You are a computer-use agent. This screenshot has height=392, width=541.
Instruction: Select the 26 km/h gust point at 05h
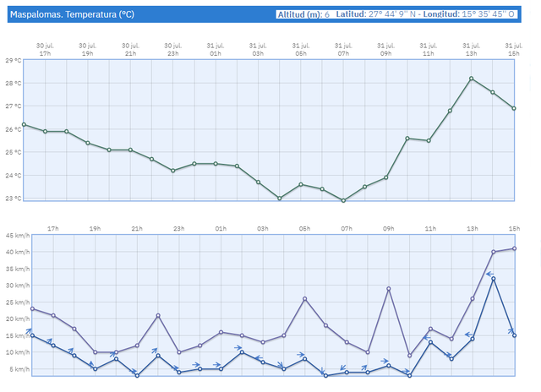tap(304, 298)
